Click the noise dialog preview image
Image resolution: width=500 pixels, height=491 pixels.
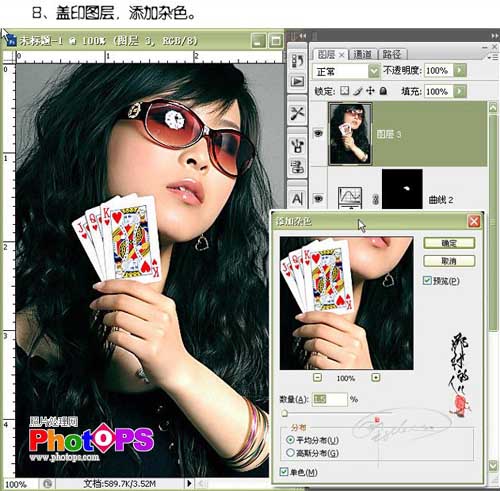pyautogui.click(x=347, y=303)
